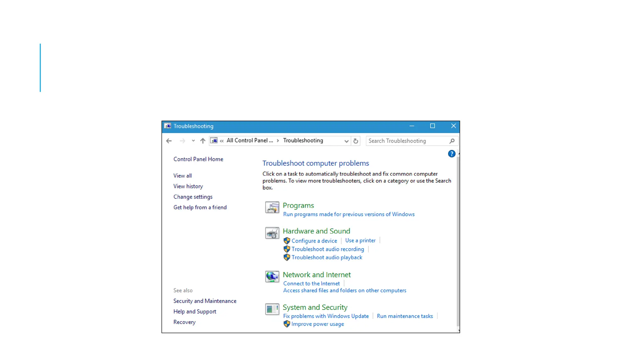Launch Use a printer troubleshooter
Viewport: 644px width, 362px height.
(360, 240)
